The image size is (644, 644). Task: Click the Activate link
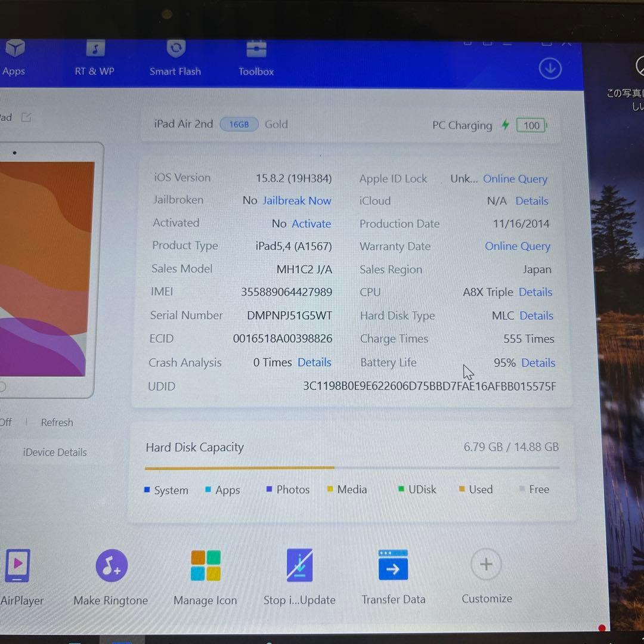click(311, 224)
